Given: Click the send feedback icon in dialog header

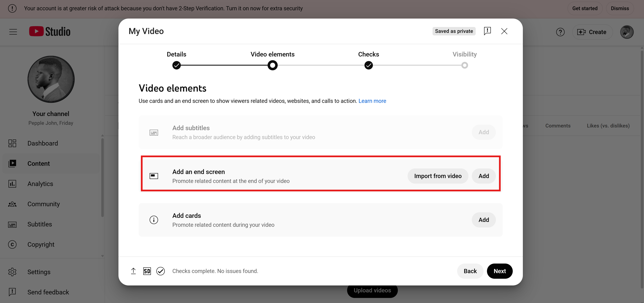Looking at the screenshot, I should [x=487, y=31].
